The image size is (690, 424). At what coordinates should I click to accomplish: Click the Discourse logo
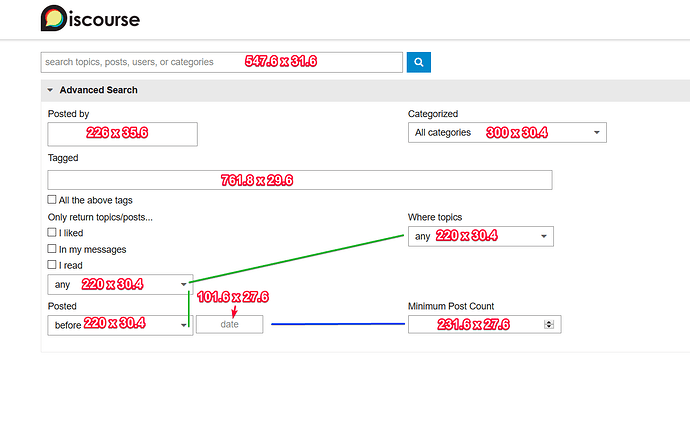(x=90, y=18)
